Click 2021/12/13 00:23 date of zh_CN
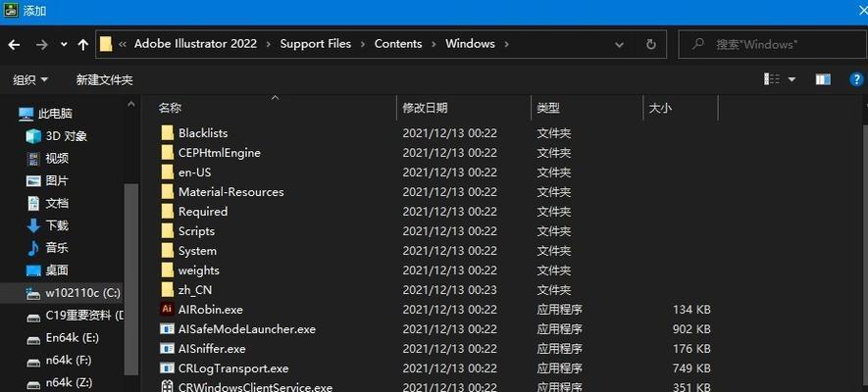This screenshot has width=868, height=392. coord(449,290)
